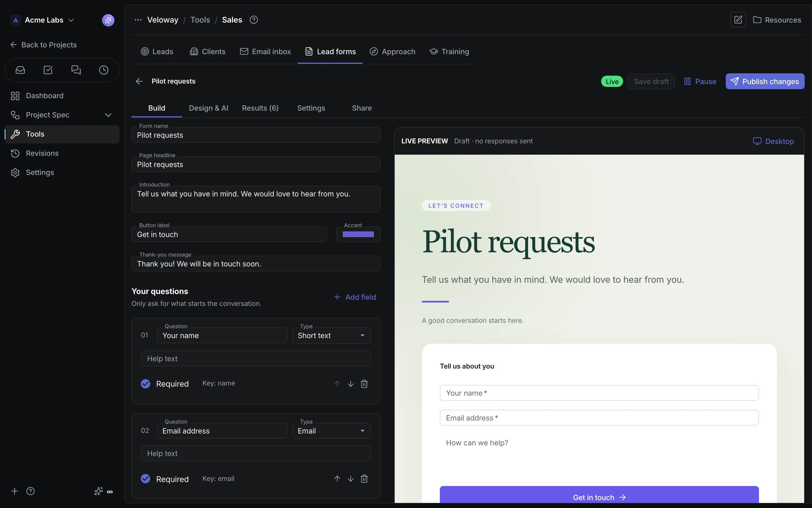Click the AI credits infinity icon
This screenshot has height=508, width=812.
[103, 492]
